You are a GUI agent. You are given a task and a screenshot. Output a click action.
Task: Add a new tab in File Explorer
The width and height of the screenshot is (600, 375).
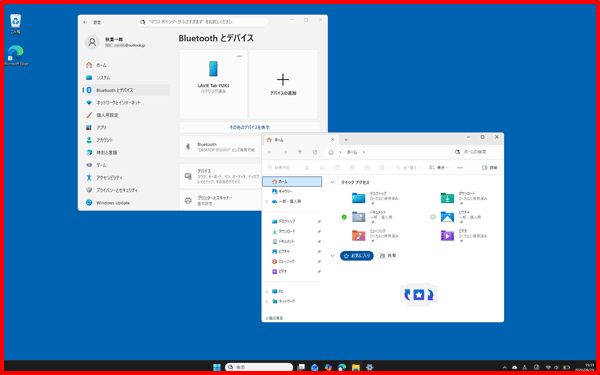click(346, 140)
